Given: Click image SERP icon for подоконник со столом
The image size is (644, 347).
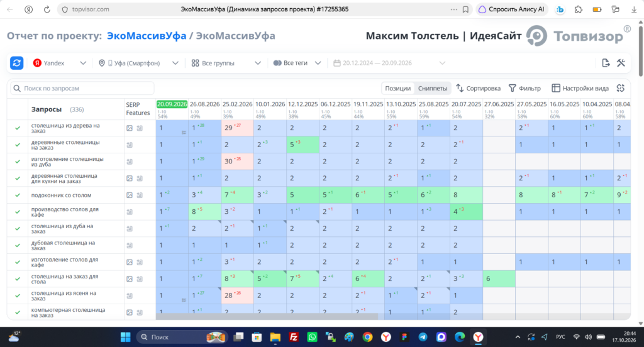Looking at the screenshot, I should click(130, 195).
